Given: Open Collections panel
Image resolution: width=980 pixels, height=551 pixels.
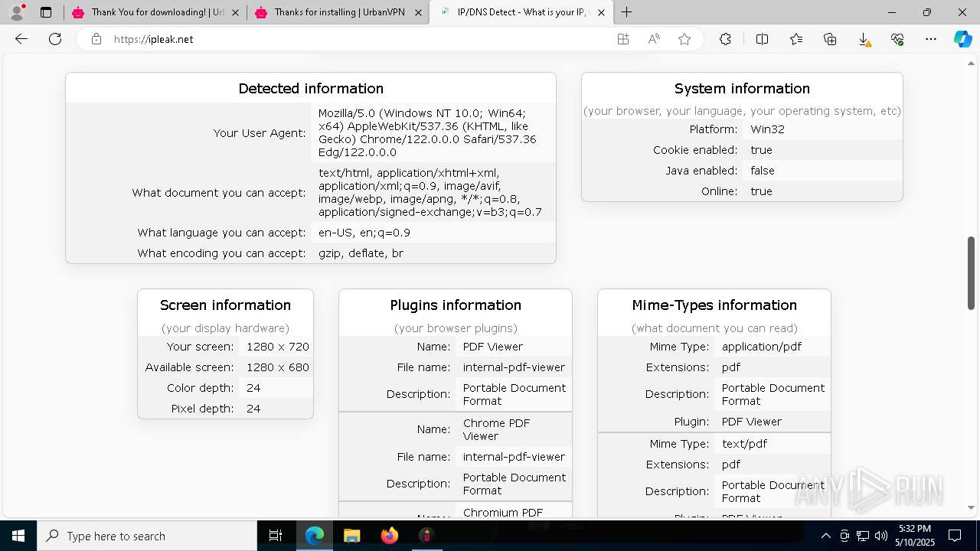Looking at the screenshot, I should 830,39.
